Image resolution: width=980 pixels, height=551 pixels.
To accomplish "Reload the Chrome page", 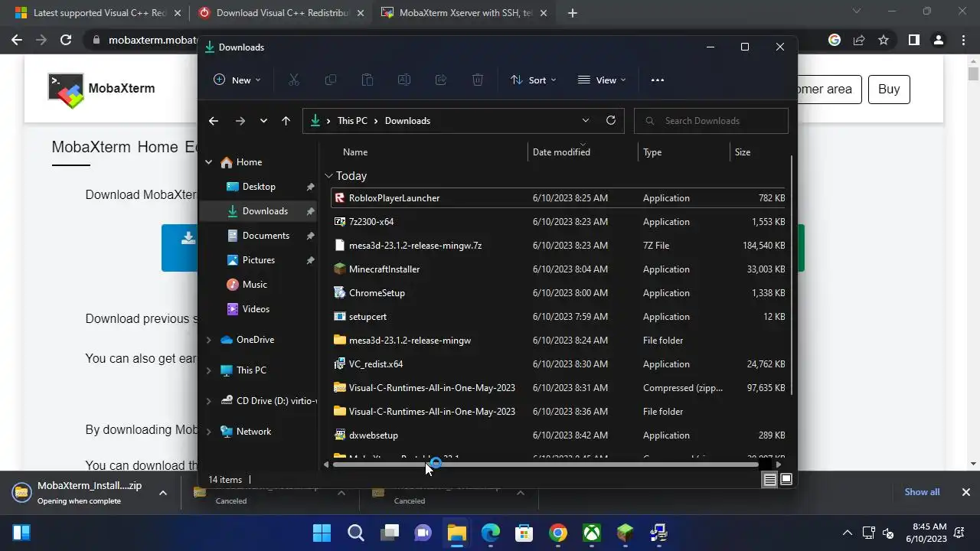I will [x=66, y=40].
